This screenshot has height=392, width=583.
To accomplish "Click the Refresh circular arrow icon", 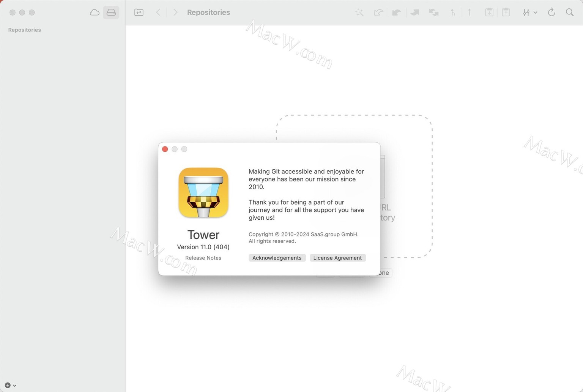I will [x=551, y=13].
